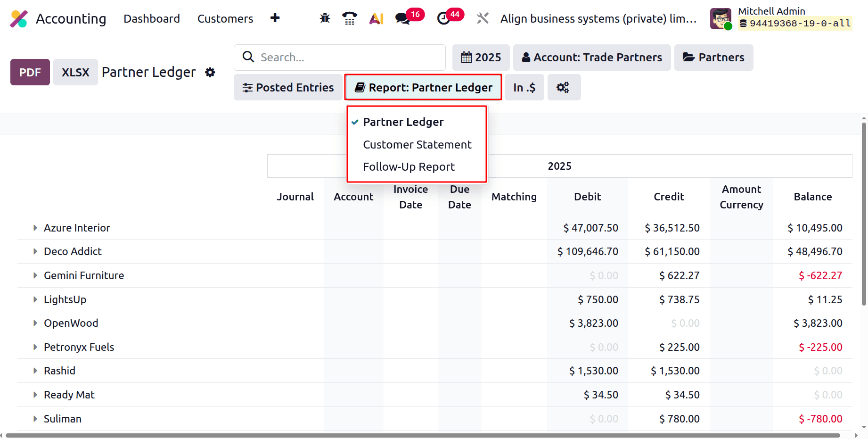
Task: Open the VoIP phone icon
Action: [349, 18]
